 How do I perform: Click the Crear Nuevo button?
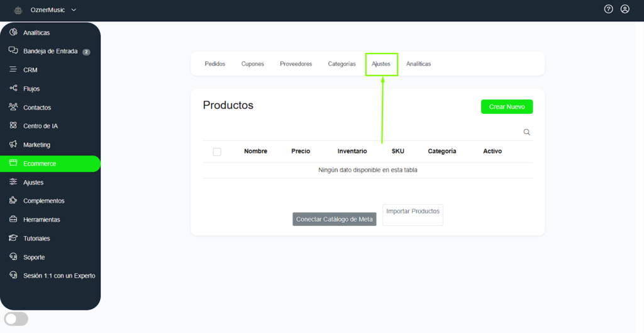click(x=506, y=107)
